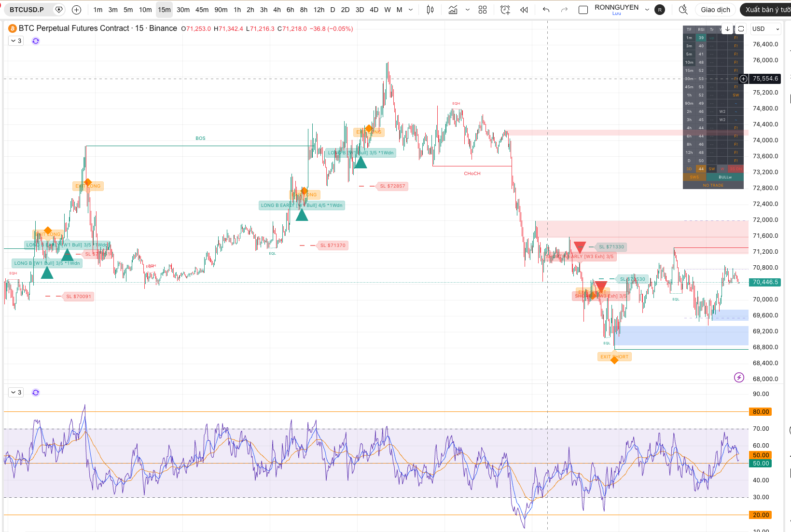
Task: Toggle the checkbox left of RONNGUYEN
Action: pyautogui.click(x=583, y=9)
